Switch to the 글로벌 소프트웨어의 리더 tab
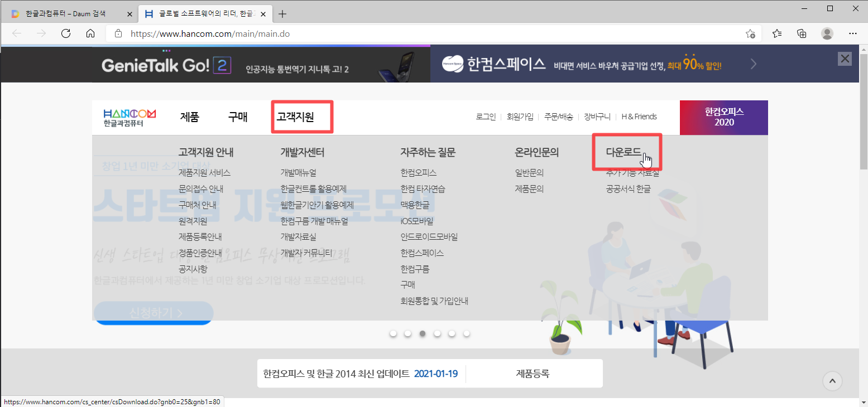Screen dimensions: 868x407 click(x=204, y=13)
